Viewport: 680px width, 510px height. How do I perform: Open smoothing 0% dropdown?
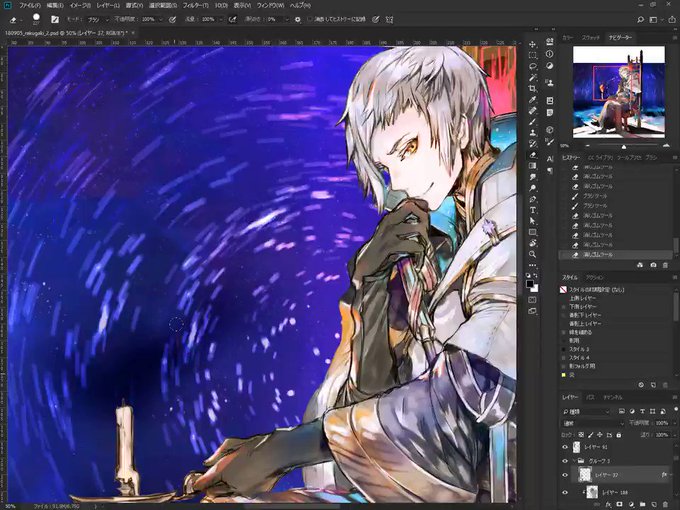[x=287, y=20]
